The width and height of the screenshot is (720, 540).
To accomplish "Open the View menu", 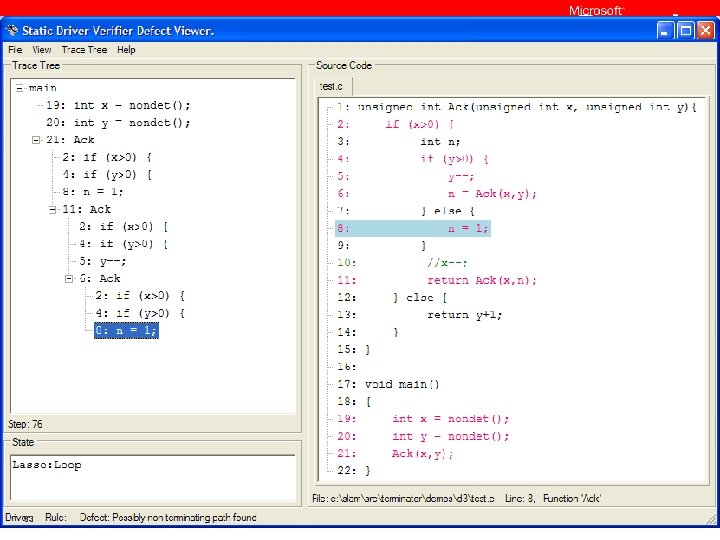I will [x=42, y=50].
